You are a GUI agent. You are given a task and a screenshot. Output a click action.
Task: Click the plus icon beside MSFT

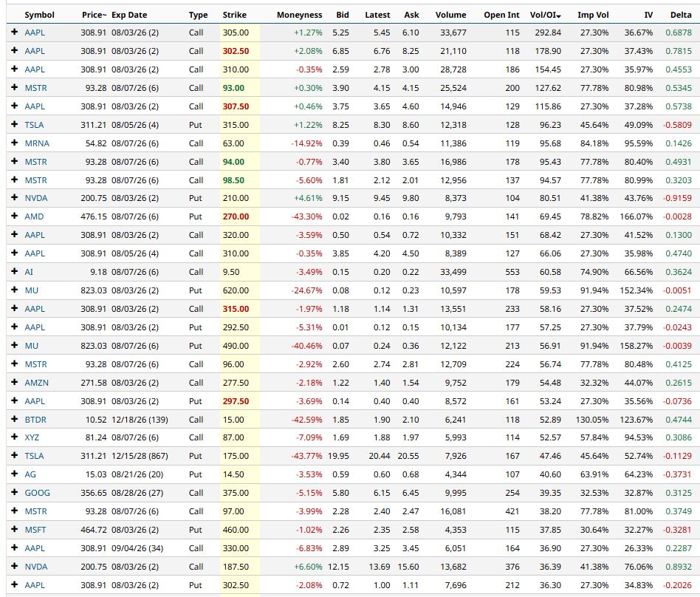click(x=14, y=530)
